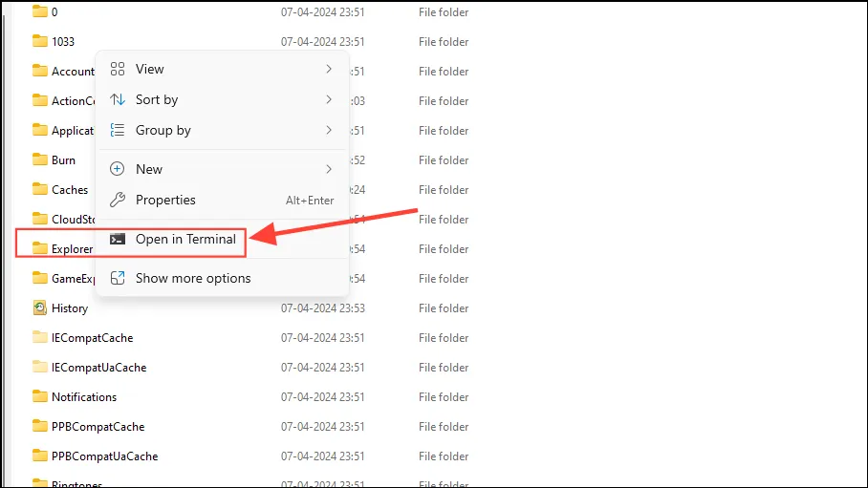
Task: Click the New plus circle icon
Action: (118, 169)
